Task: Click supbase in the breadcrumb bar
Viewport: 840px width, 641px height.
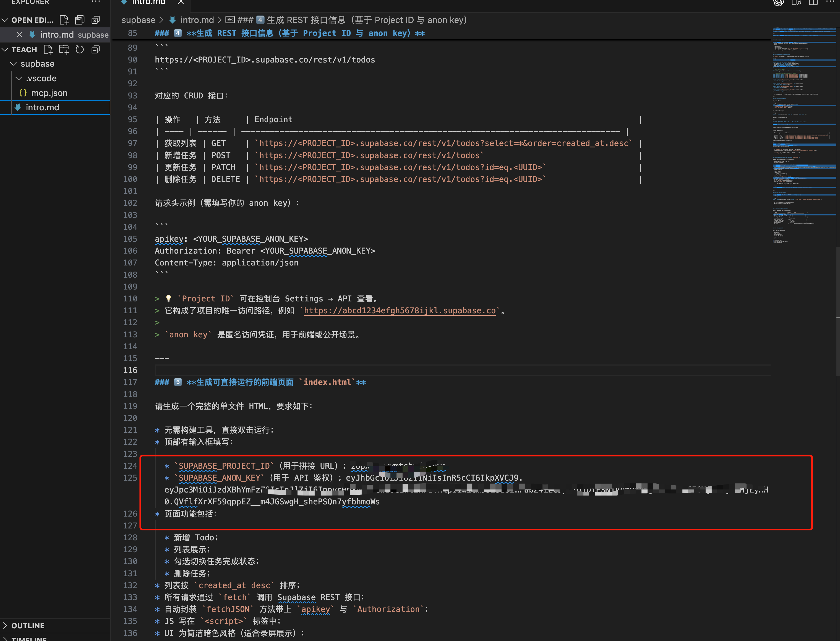Action: 138,20
